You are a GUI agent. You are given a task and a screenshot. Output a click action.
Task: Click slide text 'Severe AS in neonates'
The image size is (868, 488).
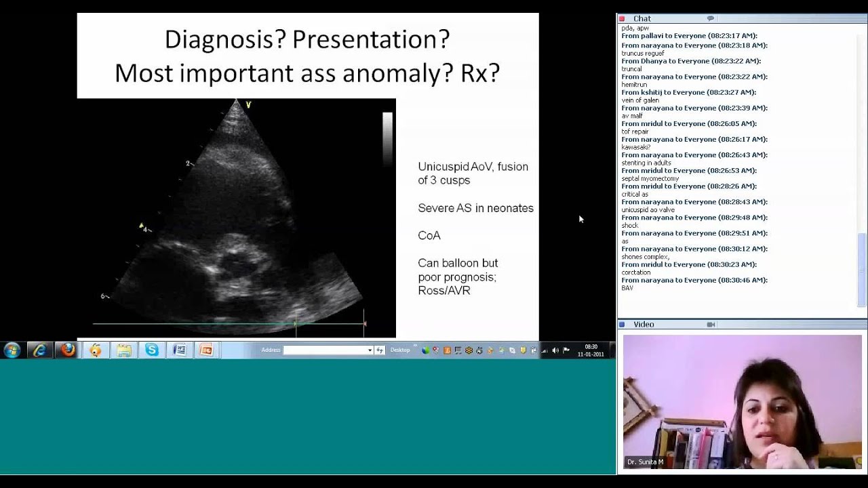tap(475, 208)
